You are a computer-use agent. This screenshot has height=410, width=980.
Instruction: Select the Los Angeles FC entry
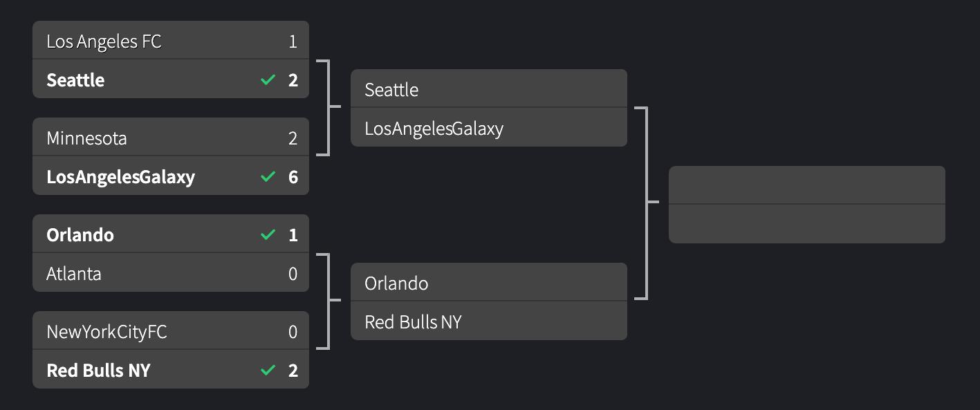point(104,41)
